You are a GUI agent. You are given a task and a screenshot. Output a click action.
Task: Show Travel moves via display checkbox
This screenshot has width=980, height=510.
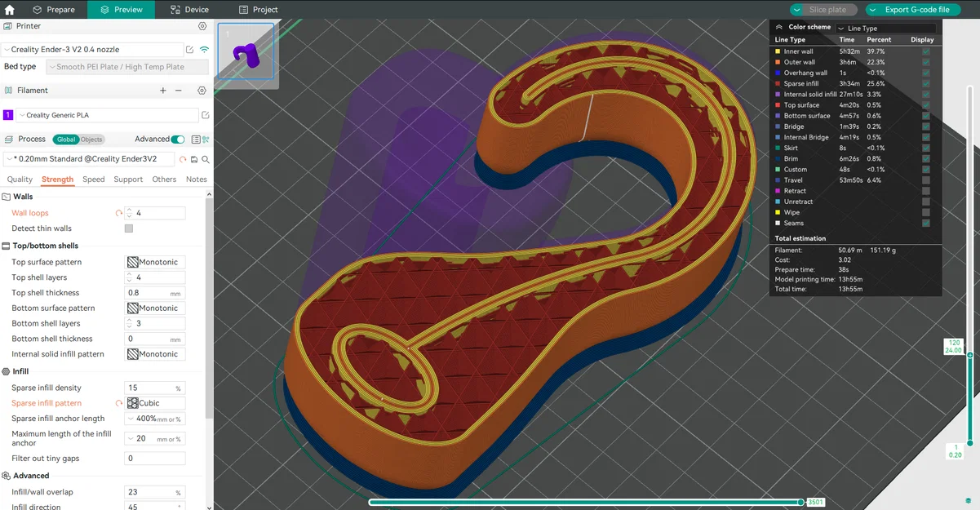pyautogui.click(x=925, y=180)
